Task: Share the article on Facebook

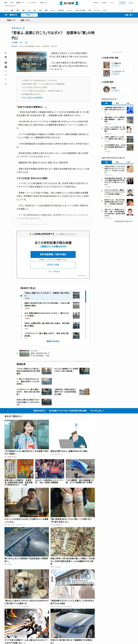Action: [x=6, y=63]
